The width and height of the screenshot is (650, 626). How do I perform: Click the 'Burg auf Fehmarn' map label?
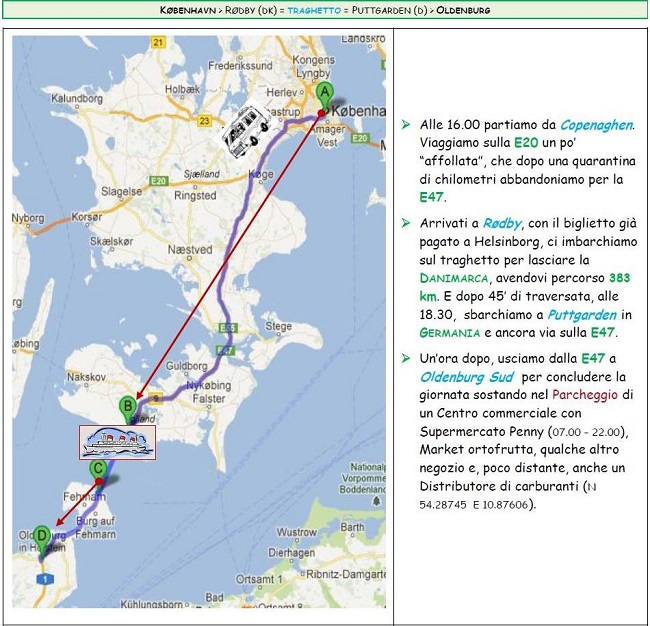(x=96, y=528)
